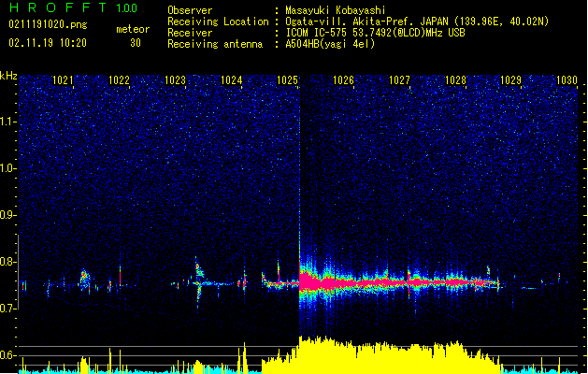Click the Receiving Location label
Viewport: 588px width, 374px height.
pos(218,22)
